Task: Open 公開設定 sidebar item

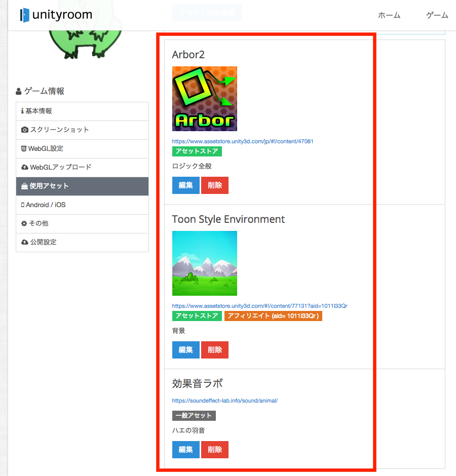Action: (82, 242)
